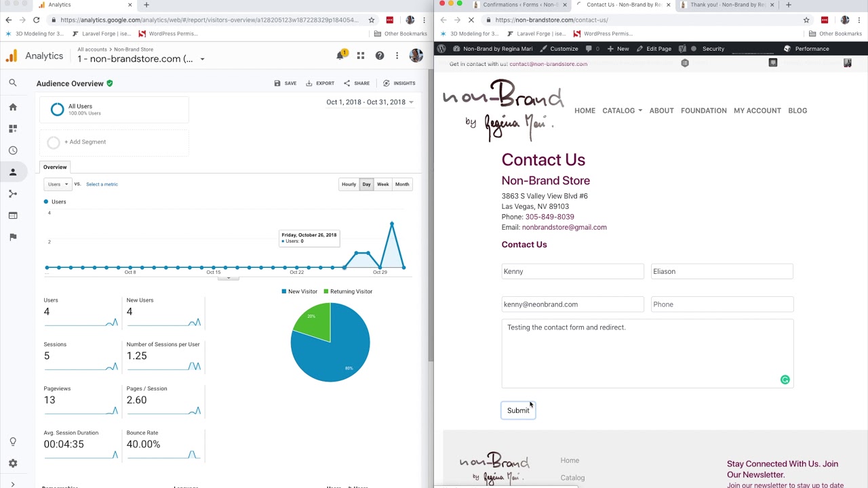868x488 pixels.
Task: Bookmark contact-us page with star icon
Action: point(806,20)
